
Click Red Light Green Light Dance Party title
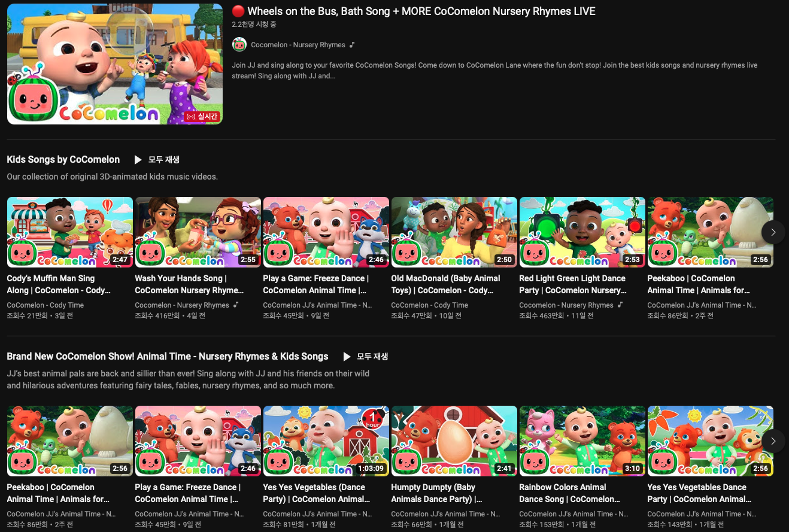click(573, 284)
